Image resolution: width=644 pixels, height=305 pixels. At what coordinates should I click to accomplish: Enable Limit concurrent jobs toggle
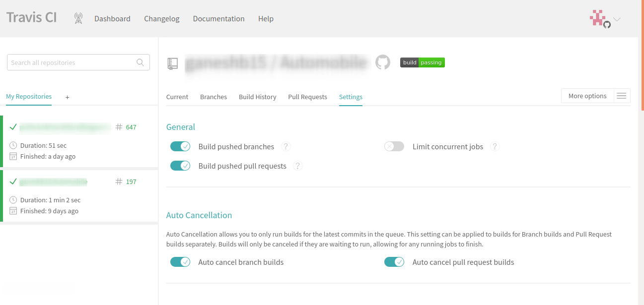tap(394, 146)
